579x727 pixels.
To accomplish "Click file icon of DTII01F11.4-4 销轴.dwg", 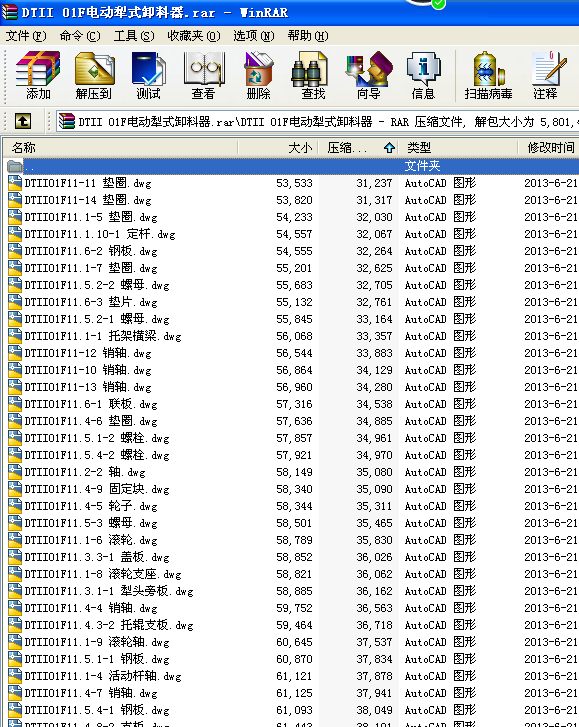I will tap(15, 608).
